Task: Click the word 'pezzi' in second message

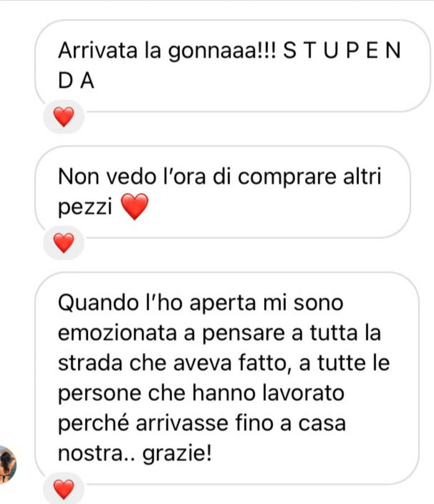Action: click(85, 207)
